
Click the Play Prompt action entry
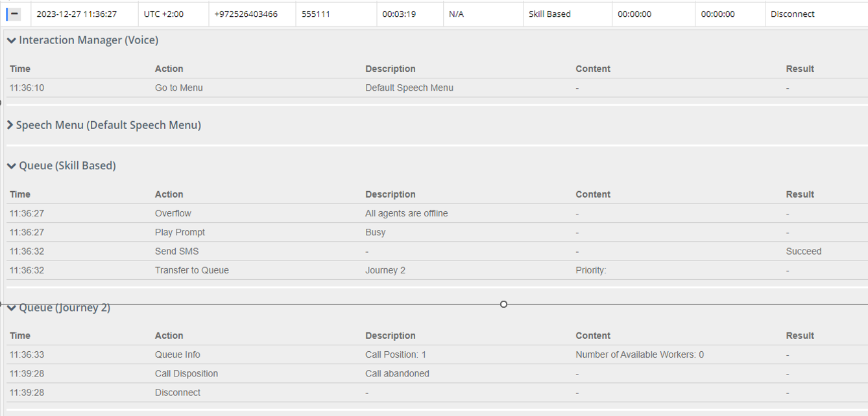(x=180, y=233)
